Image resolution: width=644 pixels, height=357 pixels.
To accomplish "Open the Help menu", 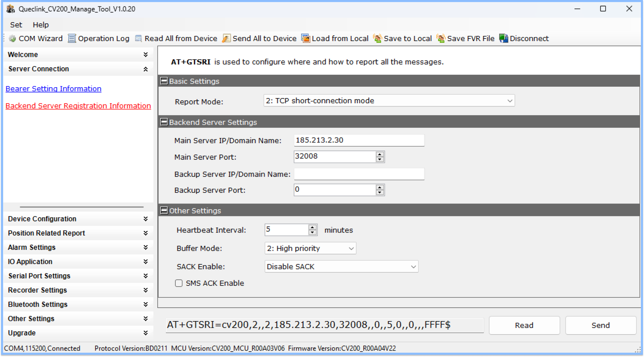I will coord(41,25).
